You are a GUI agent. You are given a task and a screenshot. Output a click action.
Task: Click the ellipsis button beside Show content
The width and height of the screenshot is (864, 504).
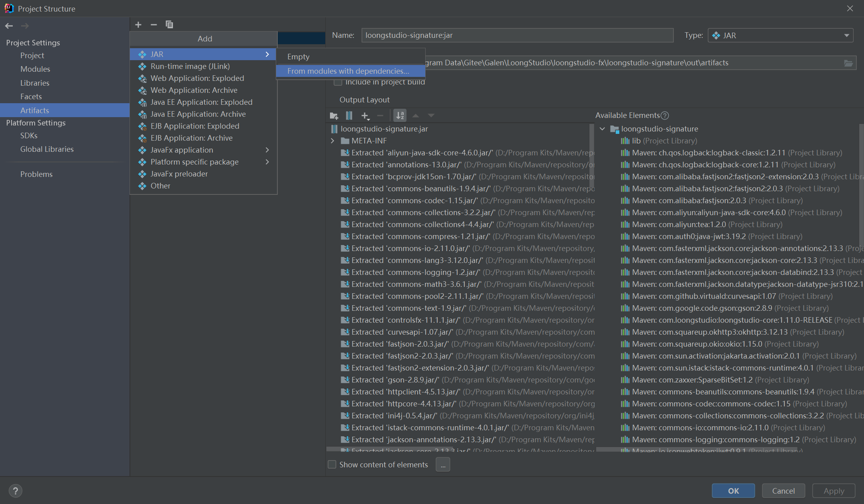coord(443,465)
